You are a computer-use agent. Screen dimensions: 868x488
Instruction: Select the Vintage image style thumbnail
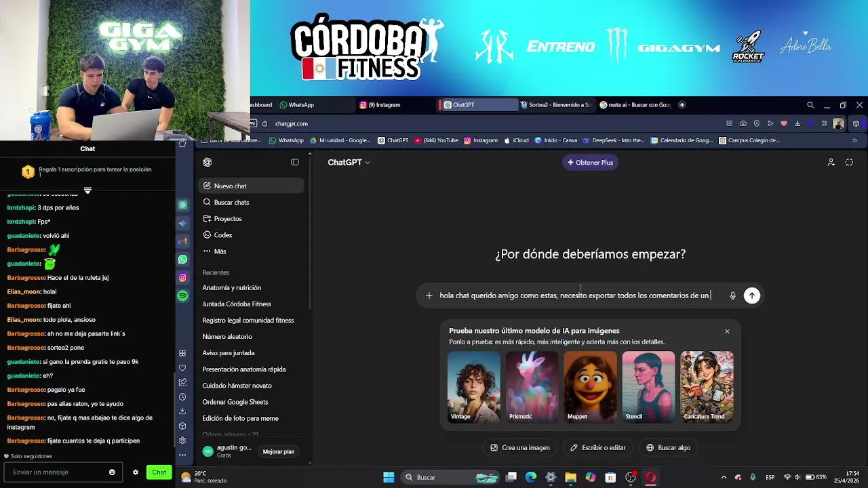coord(474,386)
